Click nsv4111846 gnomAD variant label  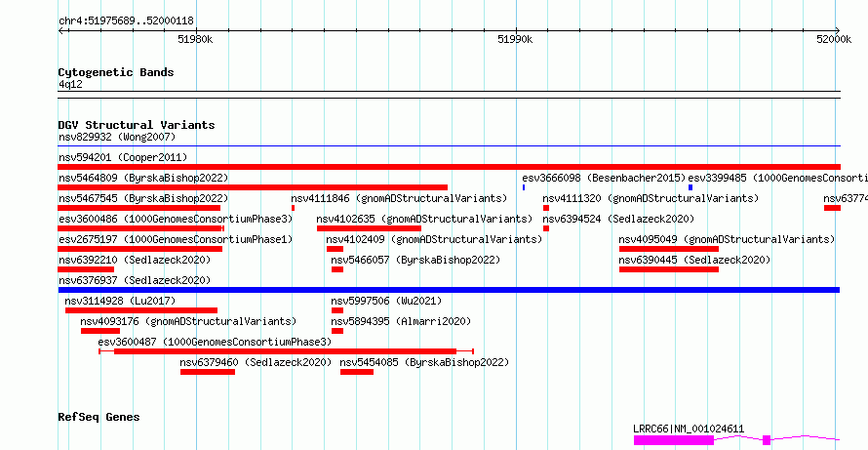pyautogui.click(x=399, y=198)
